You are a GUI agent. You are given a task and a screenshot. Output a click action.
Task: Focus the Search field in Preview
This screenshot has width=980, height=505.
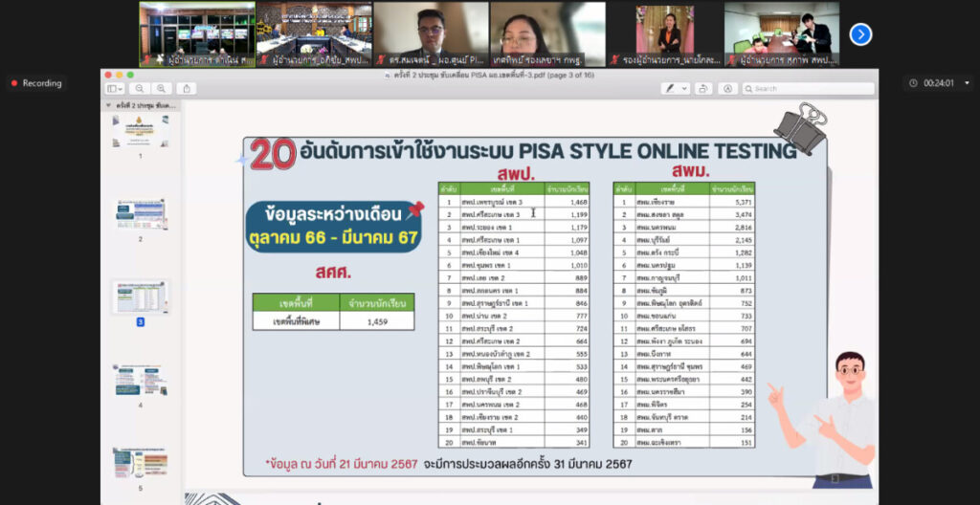coord(808,89)
